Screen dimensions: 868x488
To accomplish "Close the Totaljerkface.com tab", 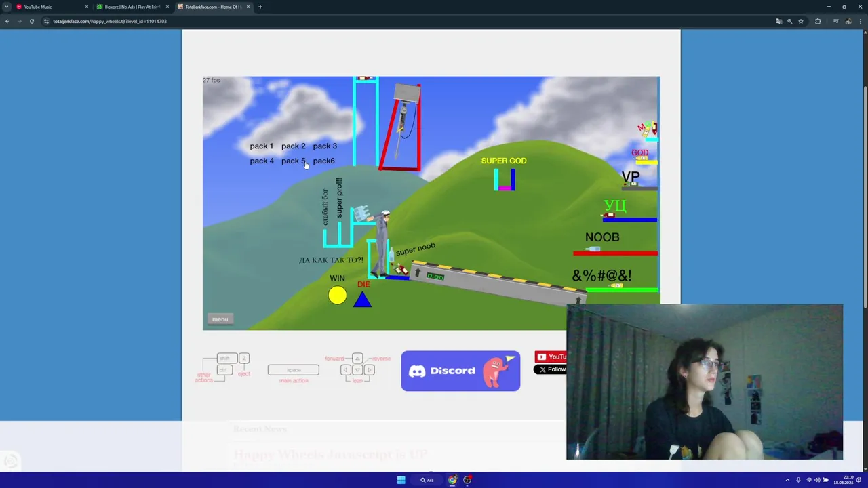I will point(248,7).
